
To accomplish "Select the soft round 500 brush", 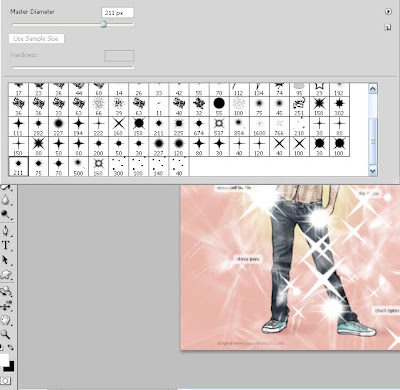I will [79, 166].
